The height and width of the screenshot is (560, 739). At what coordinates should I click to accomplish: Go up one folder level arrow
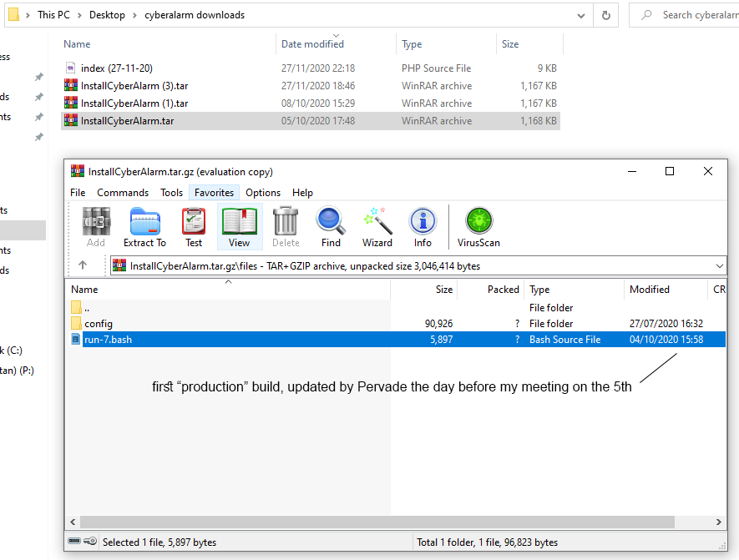tap(83, 265)
